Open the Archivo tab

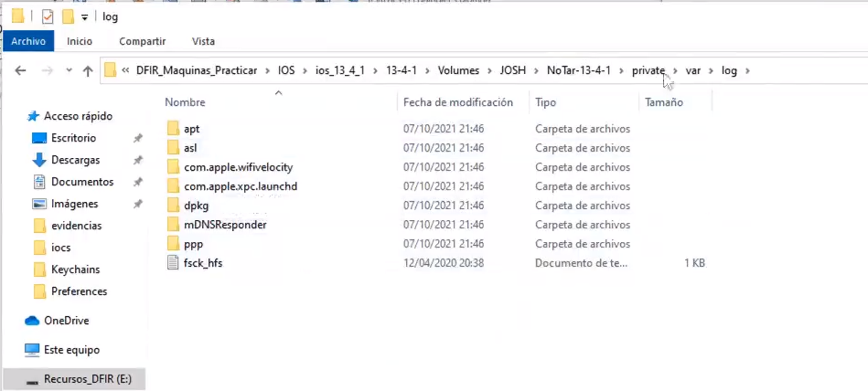click(28, 41)
